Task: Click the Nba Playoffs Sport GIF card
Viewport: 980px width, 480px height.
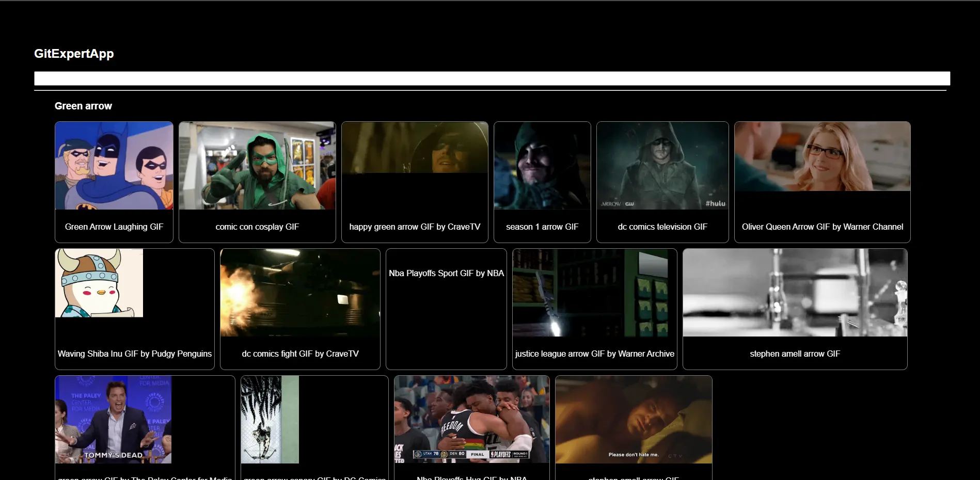Action: [446, 309]
